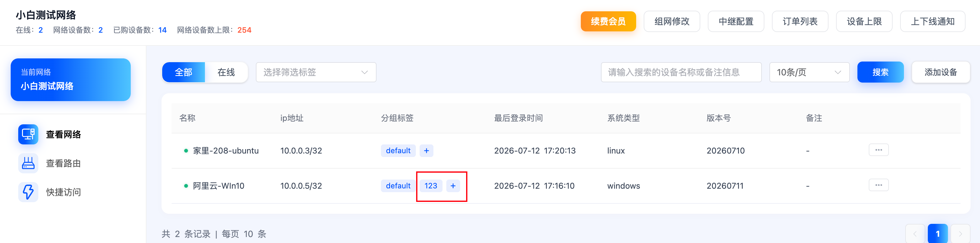Switch device filter to 在线
This screenshot has width=980, height=243.
pos(226,72)
